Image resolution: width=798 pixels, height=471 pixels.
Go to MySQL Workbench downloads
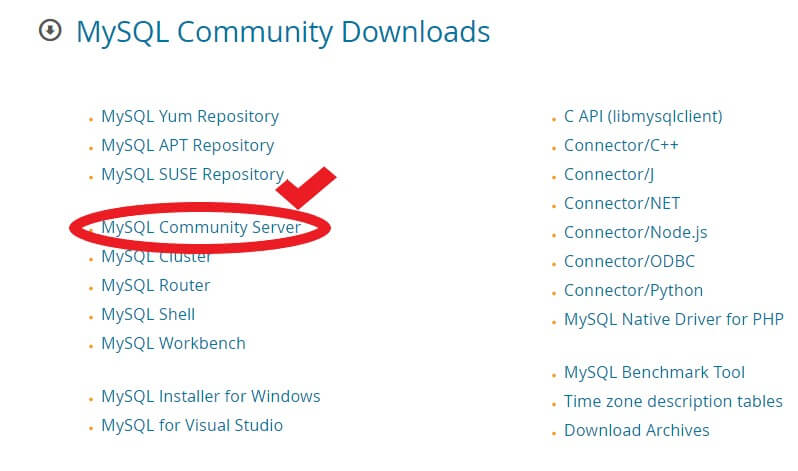[x=174, y=343]
